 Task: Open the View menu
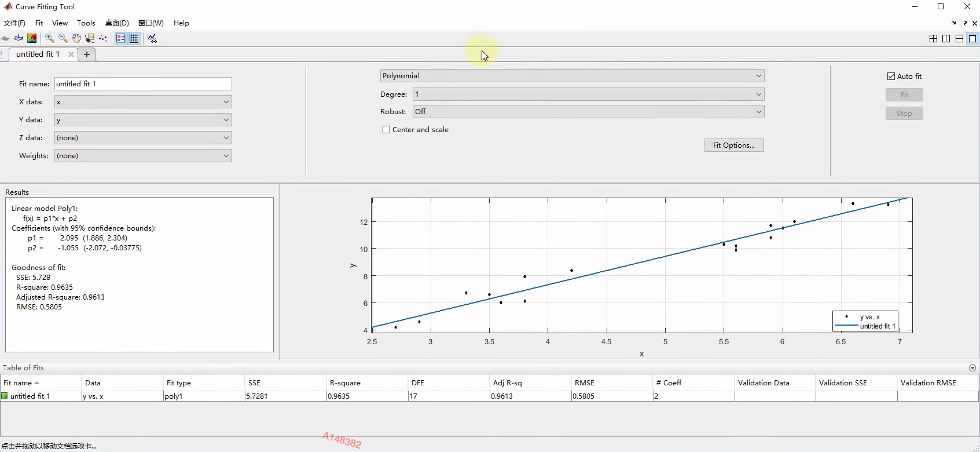click(x=60, y=23)
